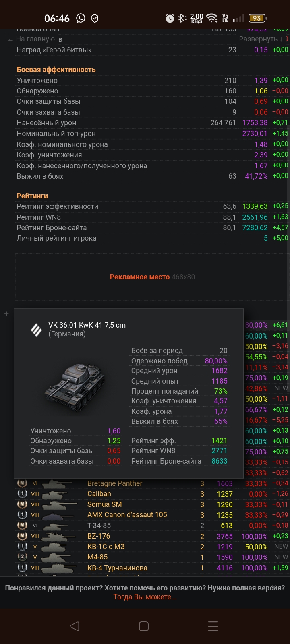This screenshot has height=644, width=290.
Task: Click the Somua SM tank silhouette icon
Action: (x=58, y=504)
